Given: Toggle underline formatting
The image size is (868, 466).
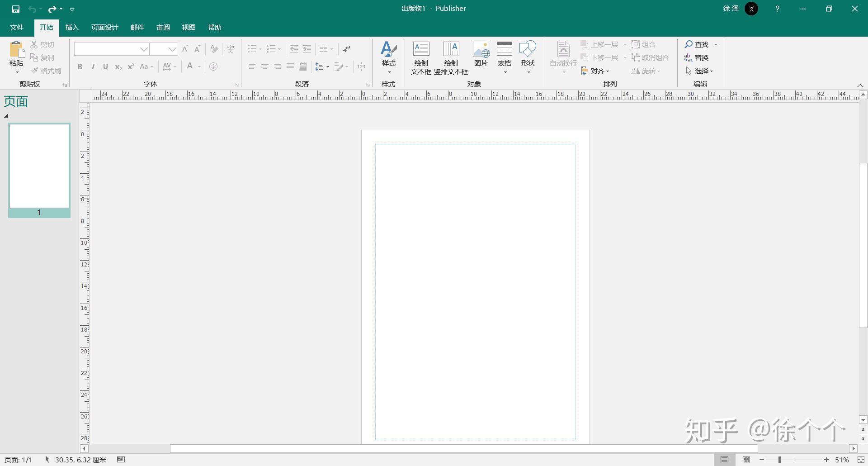Looking at the screenshot, I should click(x=105, y=67).
